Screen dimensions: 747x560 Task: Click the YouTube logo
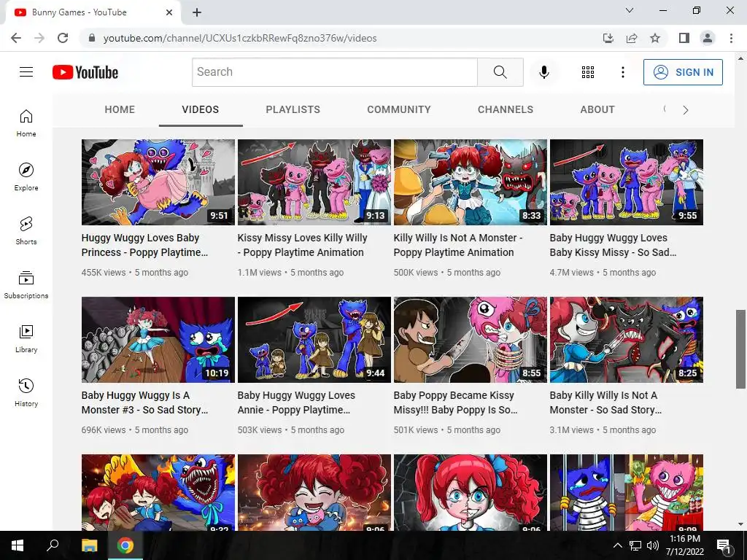pos(85,72)
